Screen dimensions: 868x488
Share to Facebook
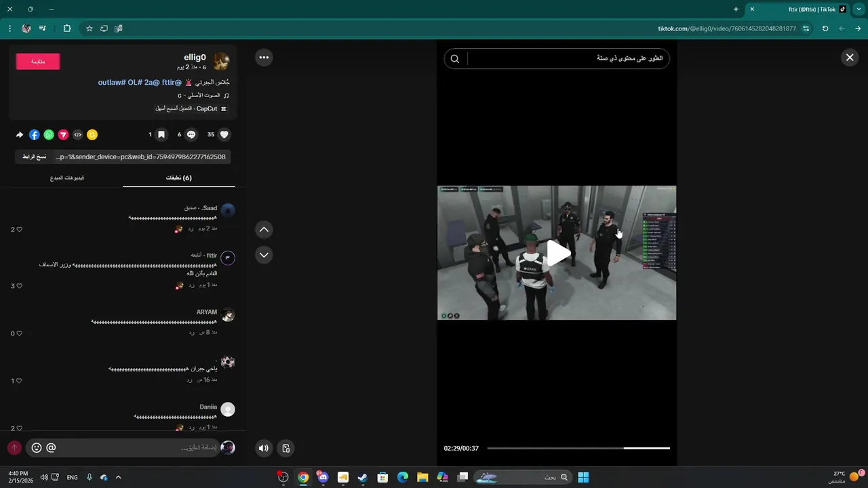[x=34, y=135]
